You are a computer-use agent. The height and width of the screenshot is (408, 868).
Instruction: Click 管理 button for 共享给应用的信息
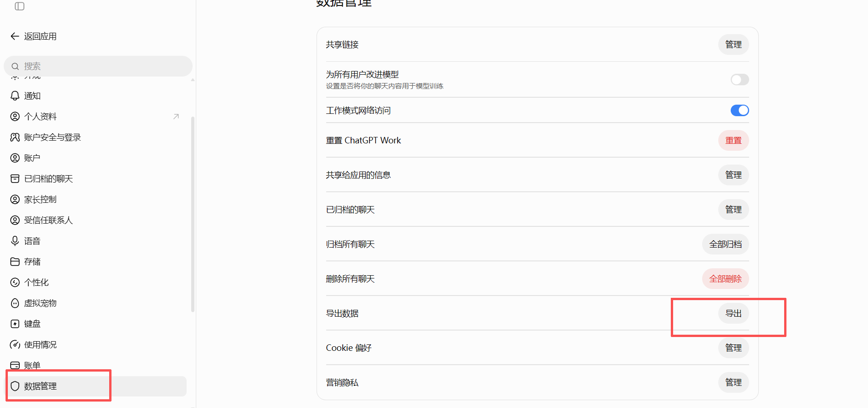click(733, 175)
